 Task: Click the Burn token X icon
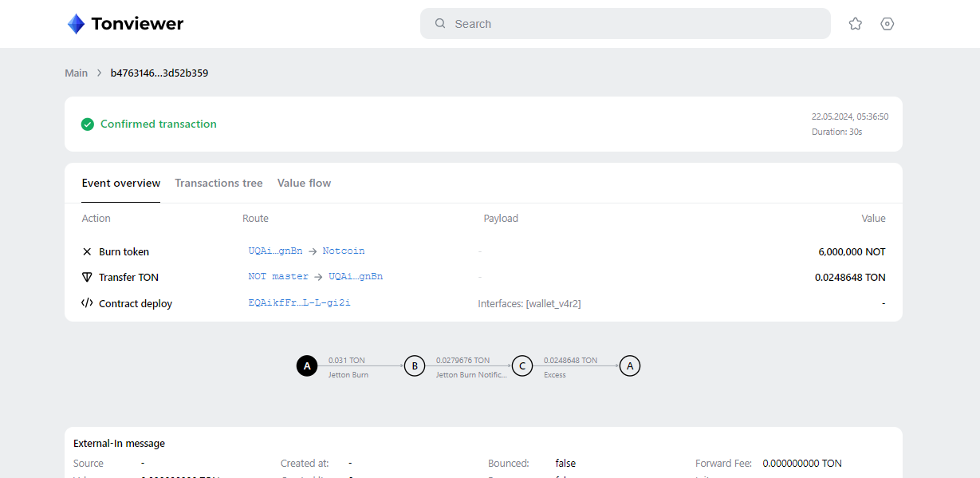click(x=87, y=251)
